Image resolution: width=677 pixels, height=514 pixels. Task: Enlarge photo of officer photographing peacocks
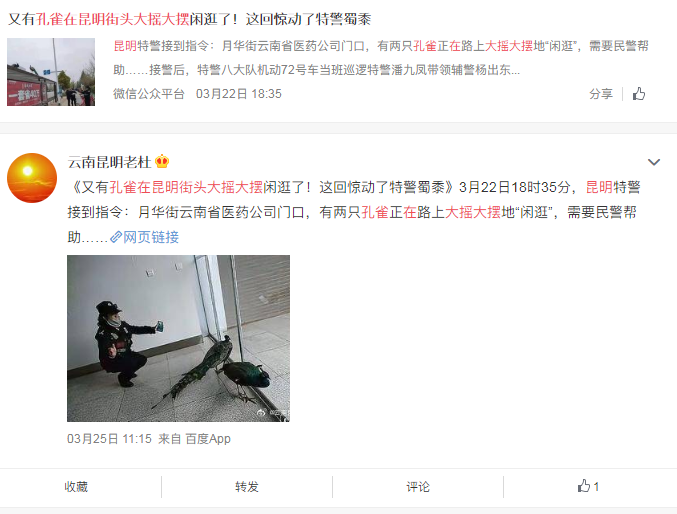point(178,338)
